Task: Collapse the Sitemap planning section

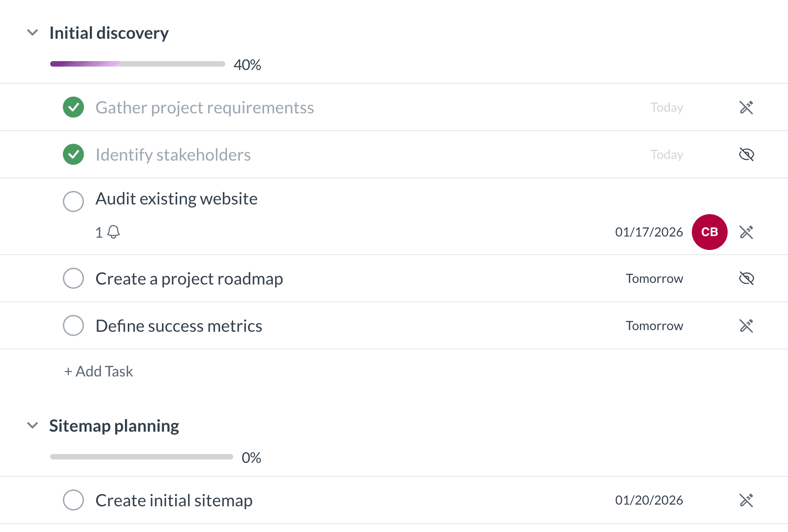Action: pyautogui.click(x=32, y=425)
